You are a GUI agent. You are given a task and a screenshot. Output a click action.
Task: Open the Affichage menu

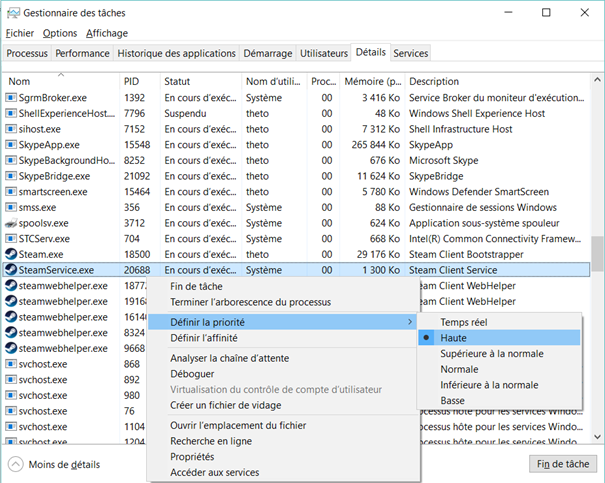click(107, 33)
